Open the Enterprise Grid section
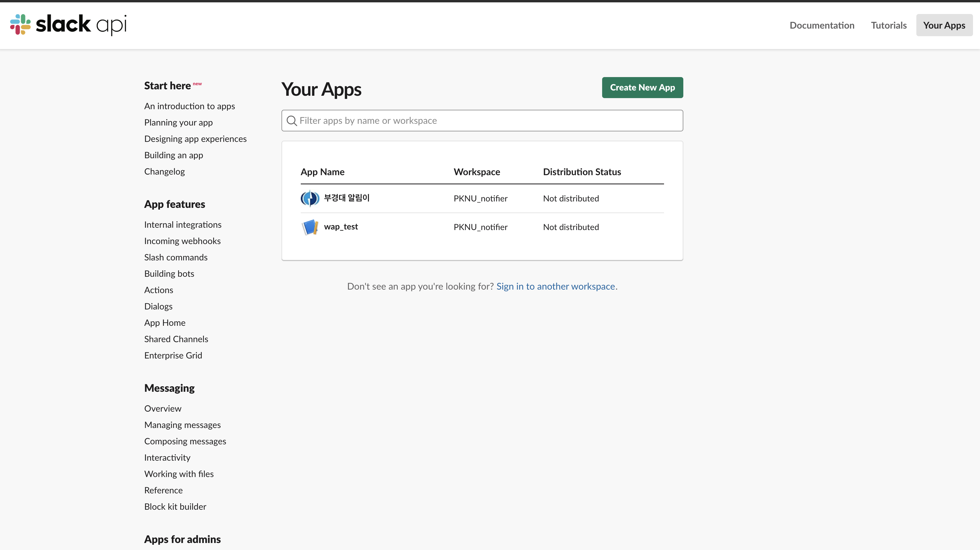980x550 pixels. click(173, 355)
